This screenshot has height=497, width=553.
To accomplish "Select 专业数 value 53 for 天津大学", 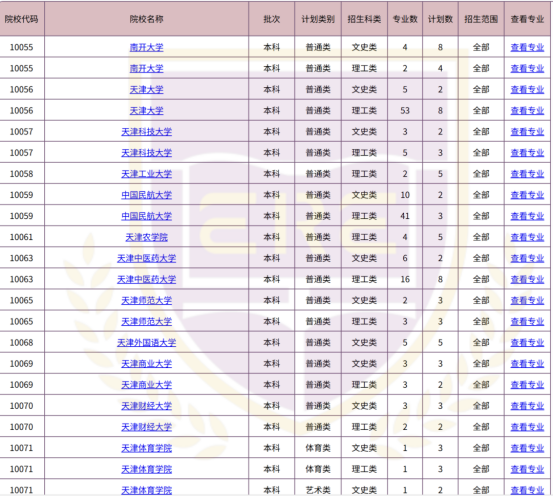I will click(x=405, y=111).
